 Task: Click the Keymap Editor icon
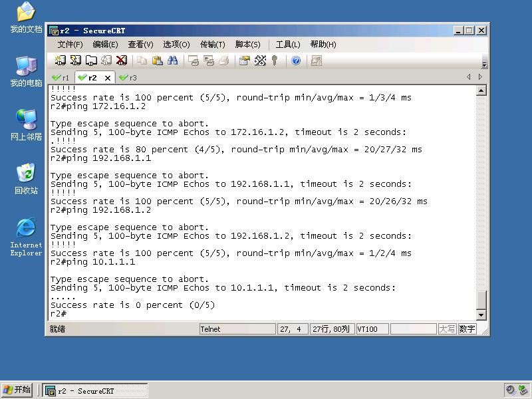[260, 61]
